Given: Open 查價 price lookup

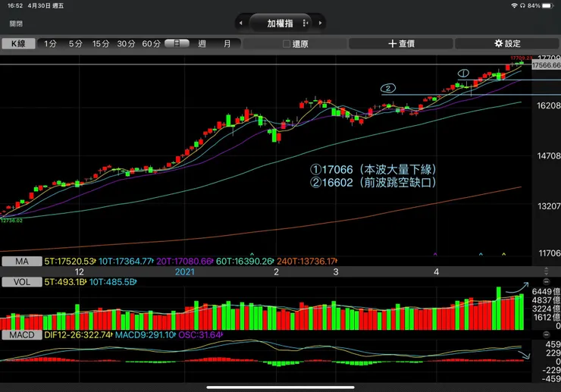Looking at the screenshot, I should [401, 44].
